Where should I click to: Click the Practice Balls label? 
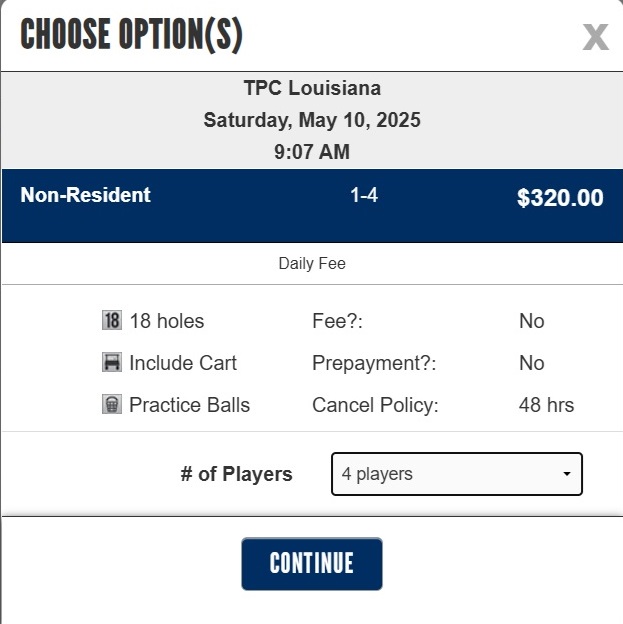189,405
